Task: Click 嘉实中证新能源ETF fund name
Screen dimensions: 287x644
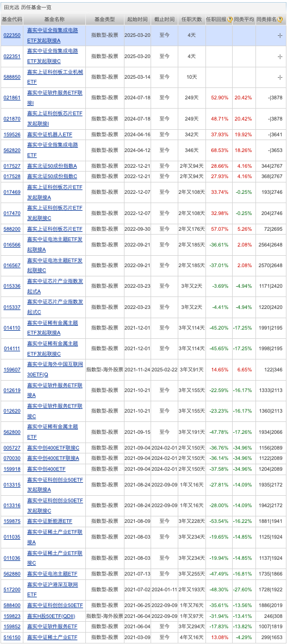Action: [49, 521]
